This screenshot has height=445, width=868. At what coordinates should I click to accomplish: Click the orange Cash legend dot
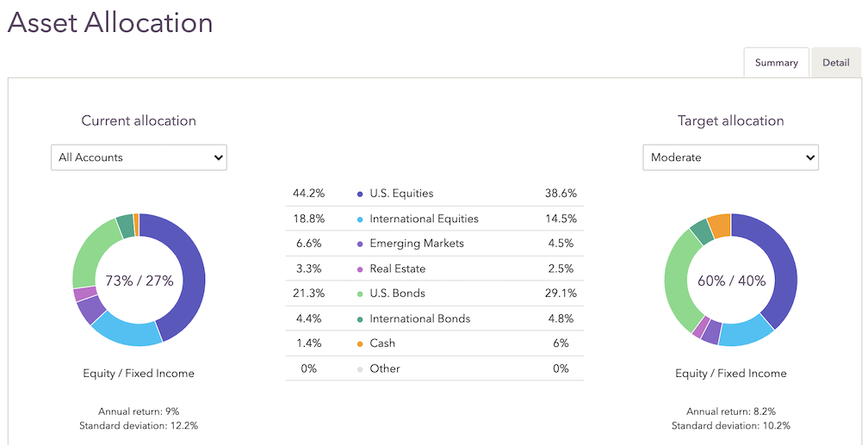[x=360, y=343]
